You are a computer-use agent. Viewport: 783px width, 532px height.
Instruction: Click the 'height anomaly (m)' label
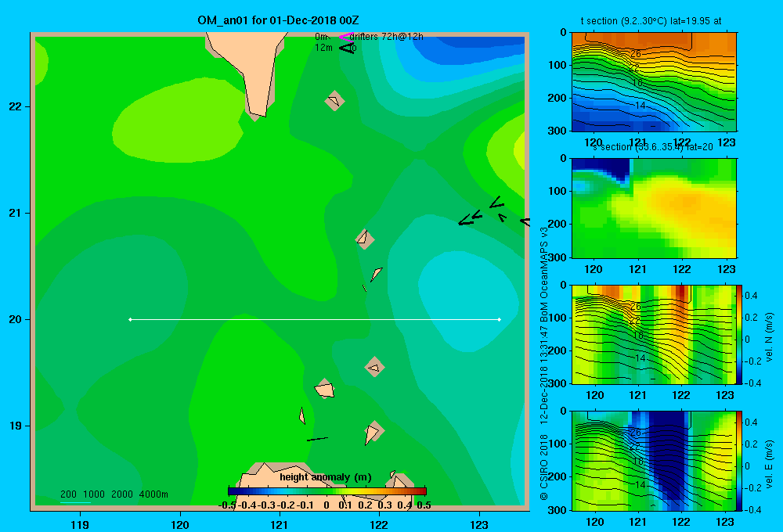[x=326, y=477]
